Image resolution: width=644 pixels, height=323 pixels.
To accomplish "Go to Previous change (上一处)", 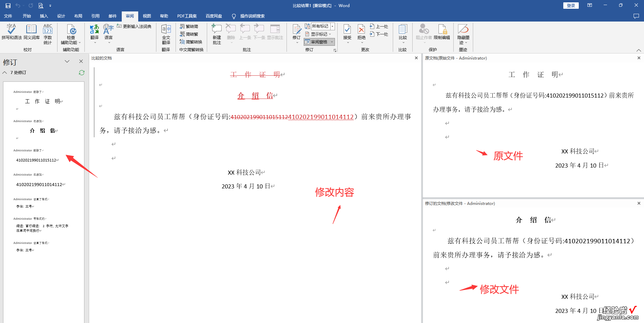I will point(379,26).
